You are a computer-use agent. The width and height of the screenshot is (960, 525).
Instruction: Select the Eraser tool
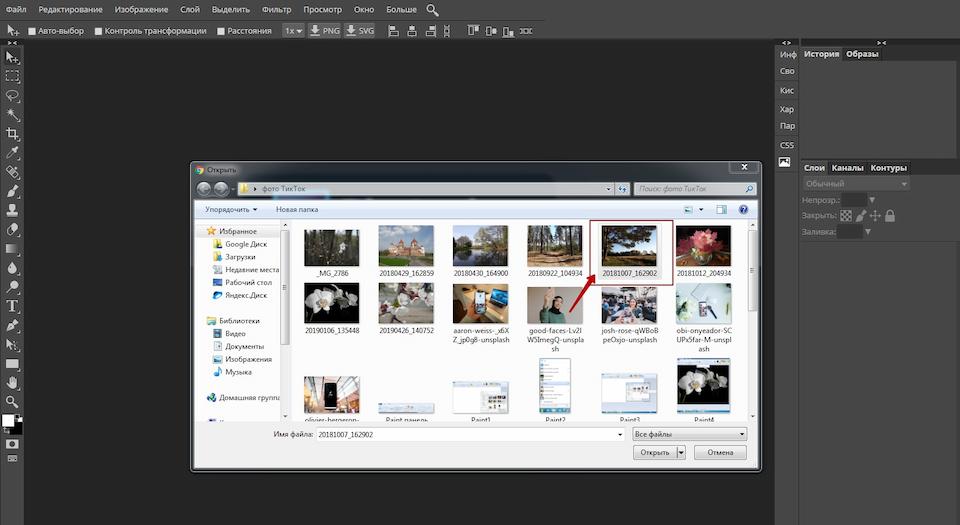12,229
